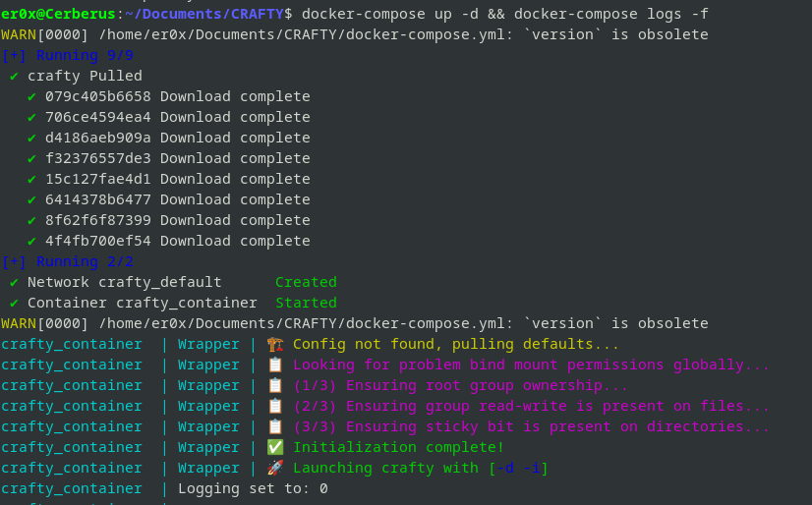
Task: Click the prompt text er0x@Cerberus
Action: (x=58, y=14)
